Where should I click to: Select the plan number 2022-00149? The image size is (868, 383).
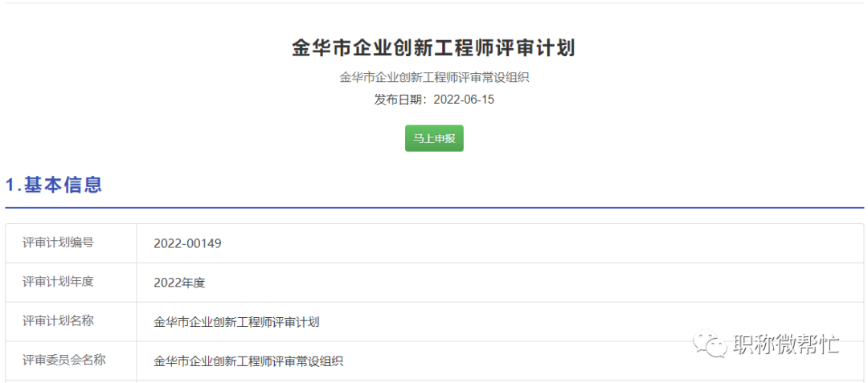(187, 244)
